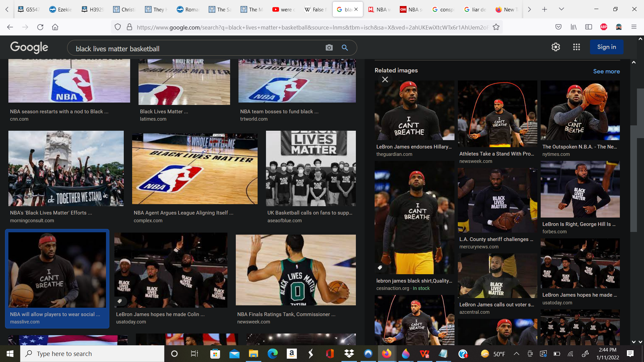Click the Google search magnifier icon
This screenshot has width=644, height=362.
click(344, 48)
